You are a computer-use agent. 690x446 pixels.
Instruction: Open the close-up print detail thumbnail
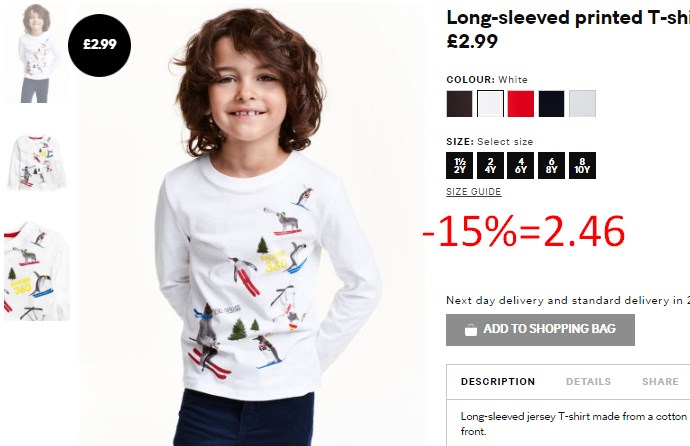[37, 271]
